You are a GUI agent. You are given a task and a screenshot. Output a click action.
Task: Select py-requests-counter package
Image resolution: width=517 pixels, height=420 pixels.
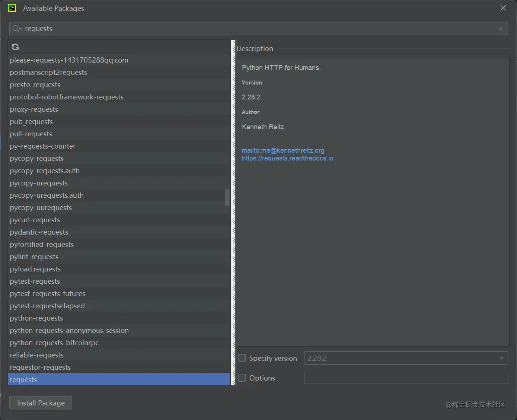(x=119, y=146)
